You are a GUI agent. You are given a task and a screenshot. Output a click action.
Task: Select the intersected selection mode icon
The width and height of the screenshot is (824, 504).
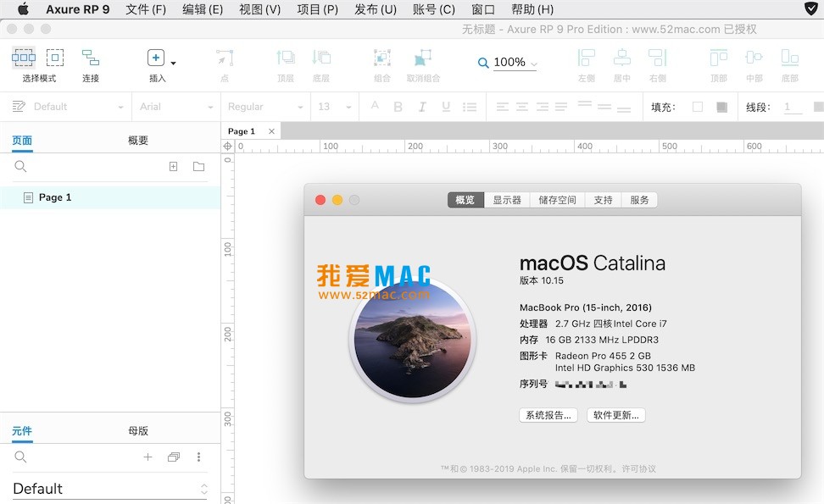pyautogui.click(x=24, y=58)
